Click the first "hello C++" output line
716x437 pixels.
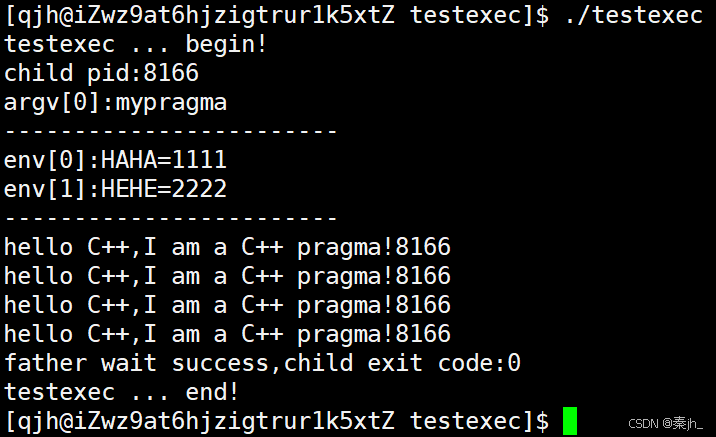click(x=227, y=247)
